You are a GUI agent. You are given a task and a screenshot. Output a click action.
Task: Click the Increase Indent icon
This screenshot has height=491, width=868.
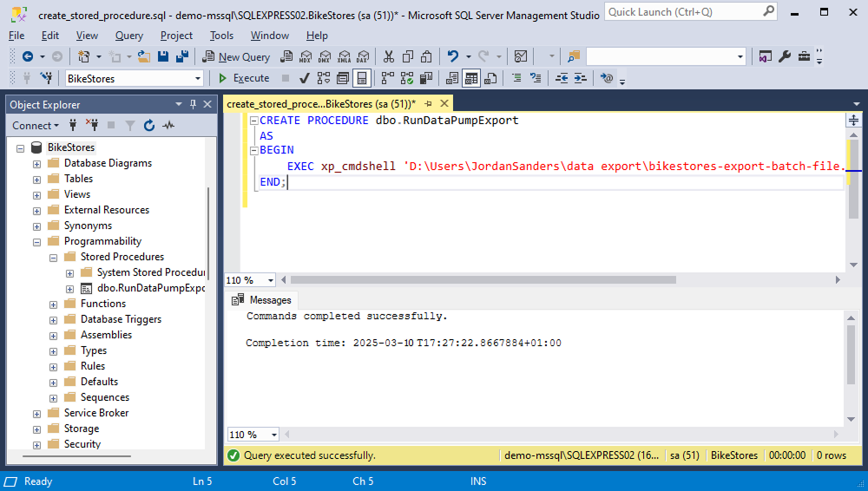coord(580,79)
